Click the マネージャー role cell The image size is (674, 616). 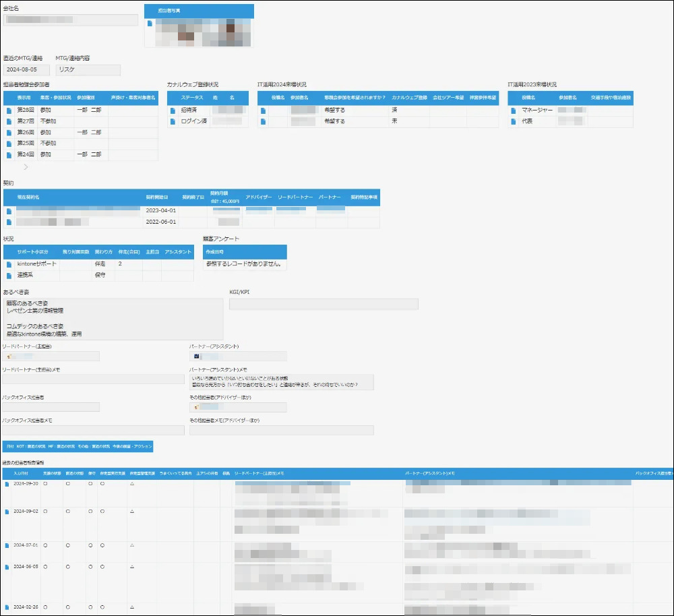[537, 110]
